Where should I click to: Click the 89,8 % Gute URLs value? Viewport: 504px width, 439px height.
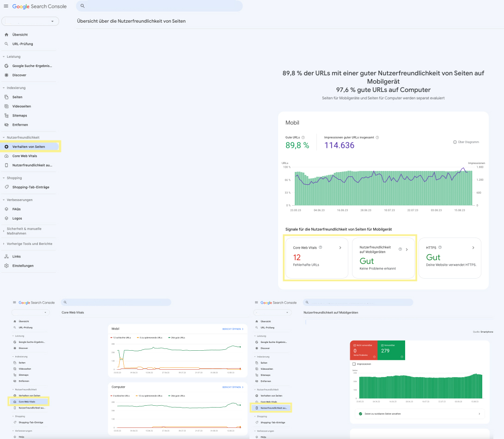pos(298,146)
